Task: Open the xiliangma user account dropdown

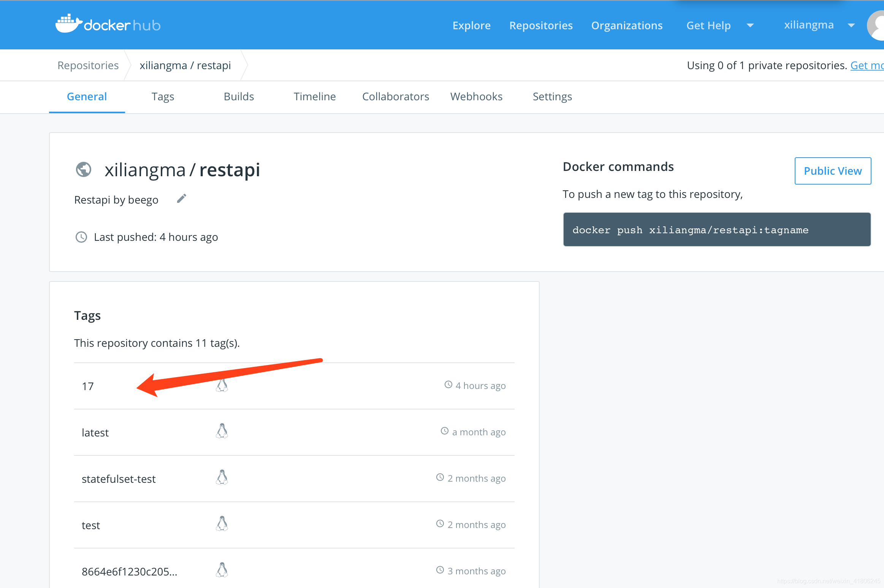Action: 850,24
